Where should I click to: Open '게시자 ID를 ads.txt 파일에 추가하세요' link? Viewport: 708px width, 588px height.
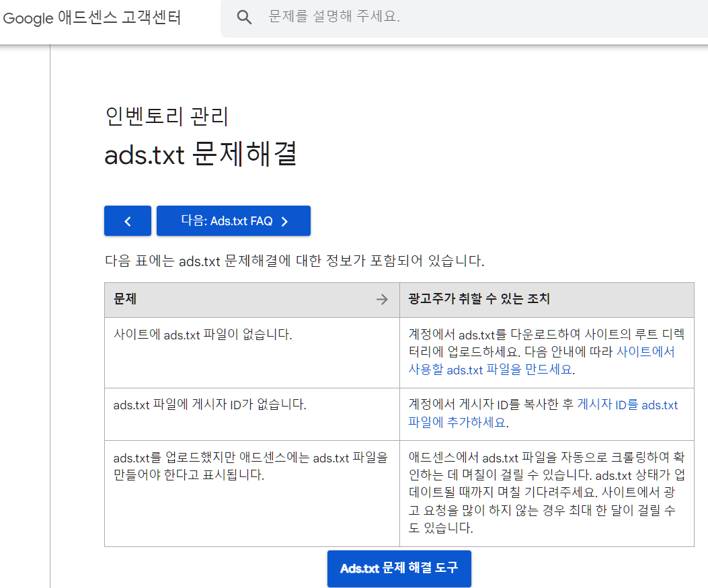(x=543, y=413)
